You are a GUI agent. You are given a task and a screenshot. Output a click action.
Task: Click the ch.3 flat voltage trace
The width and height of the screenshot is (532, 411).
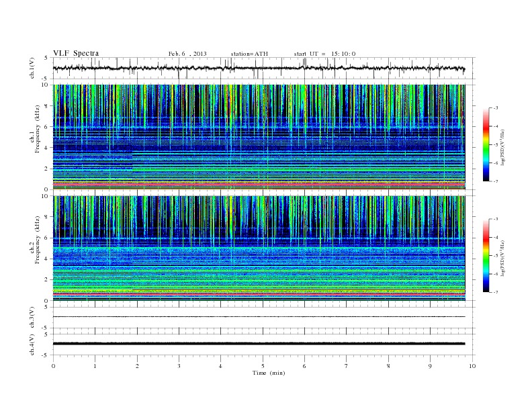point(259,317)
